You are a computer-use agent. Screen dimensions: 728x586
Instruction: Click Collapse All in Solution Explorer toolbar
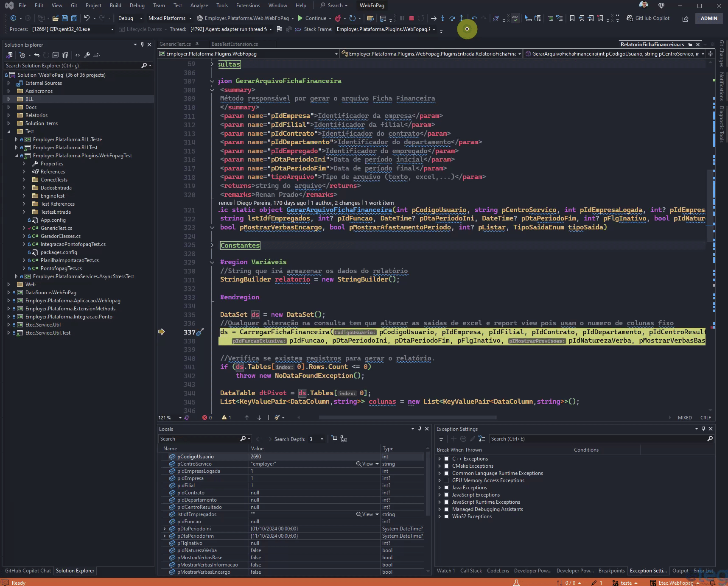click(x=56, y=55)
